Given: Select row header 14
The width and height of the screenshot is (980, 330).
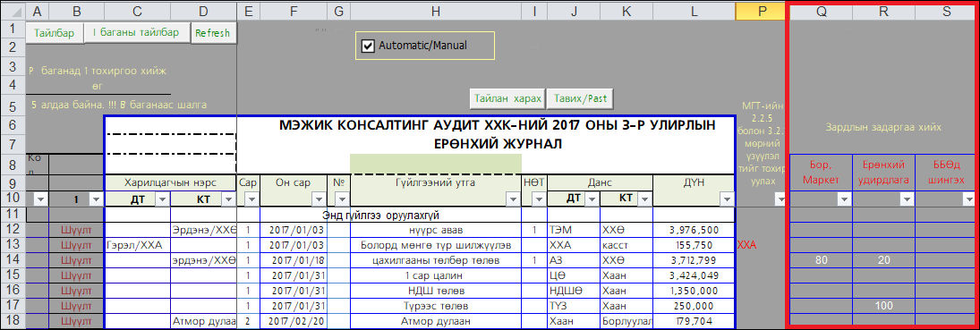Looking at the screenshot, I should pos(13,260).
